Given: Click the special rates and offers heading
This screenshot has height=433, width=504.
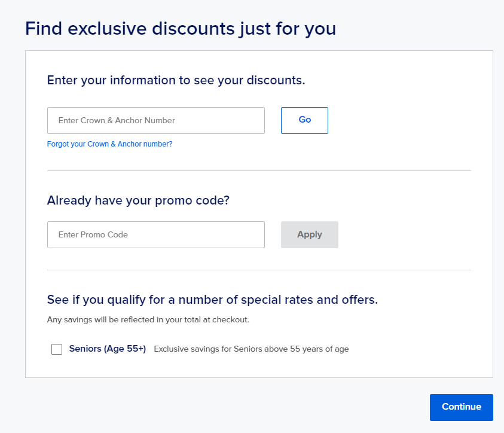Looking at the screenshot, I should coord(212,300).
